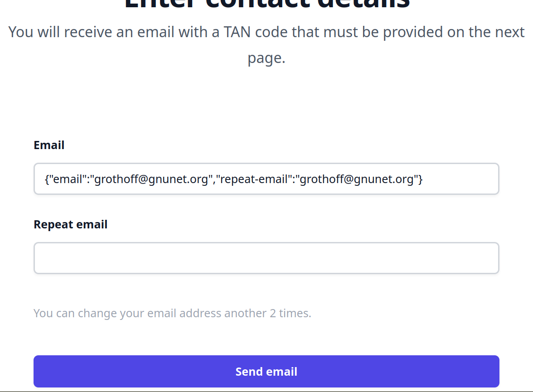533x392 pixels.
Task: Click the Repeat email label
Action: 70,224
